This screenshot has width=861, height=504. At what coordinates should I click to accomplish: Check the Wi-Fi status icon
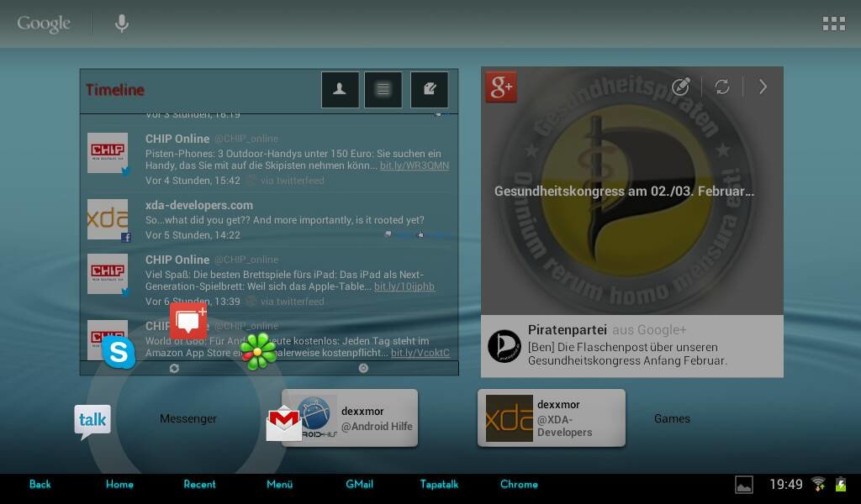(x=818, y=484)
